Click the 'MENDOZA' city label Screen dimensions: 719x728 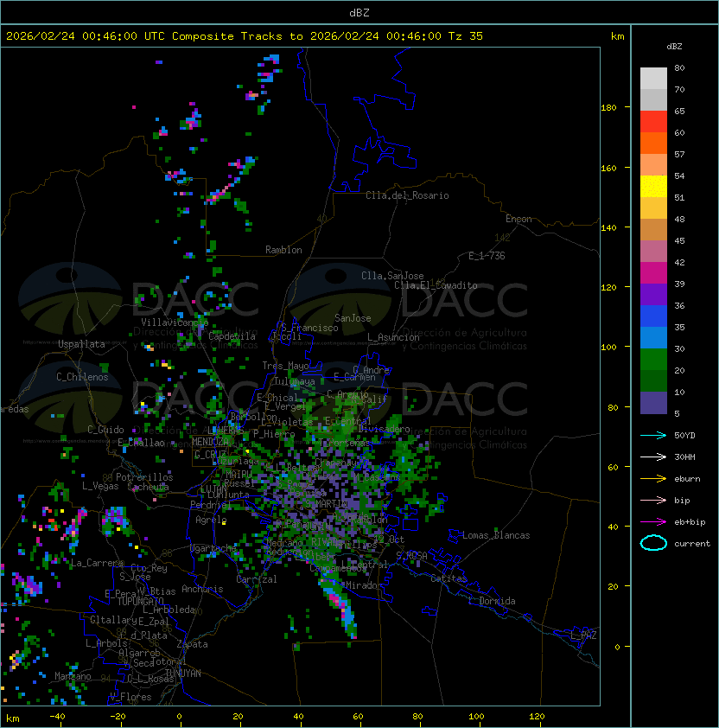[210, 441]
